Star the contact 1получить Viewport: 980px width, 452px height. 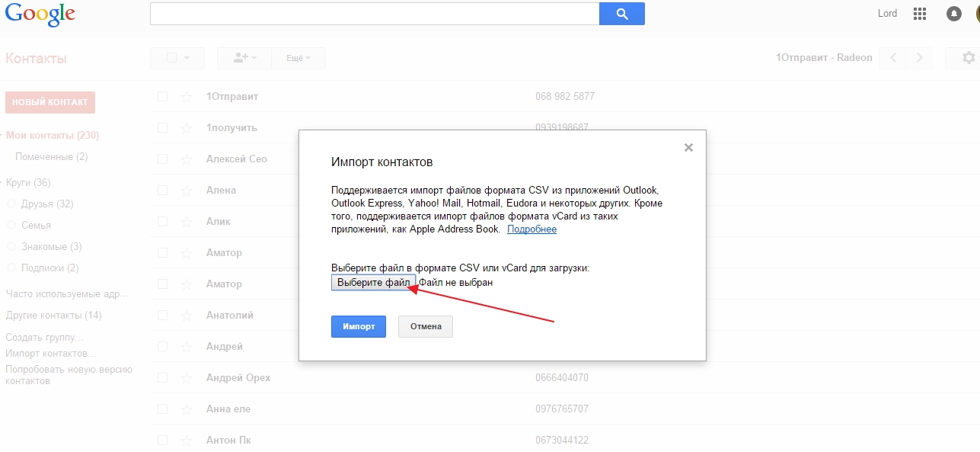click(x=186, y=128)
